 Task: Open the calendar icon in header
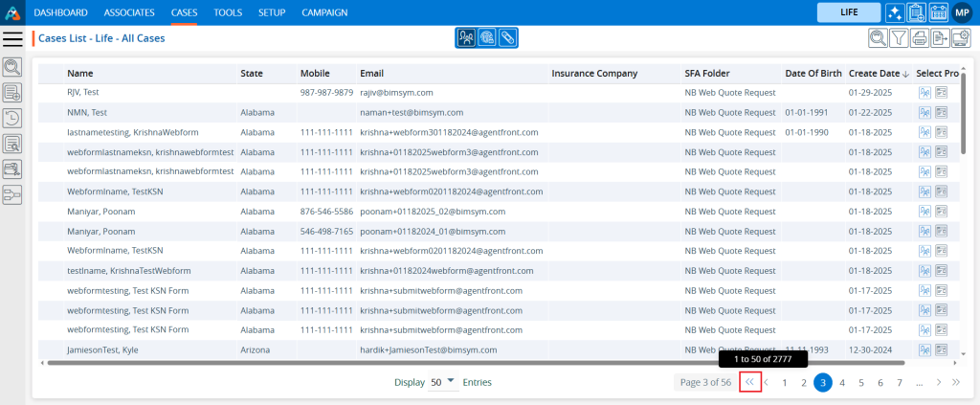tap(938, 12)
